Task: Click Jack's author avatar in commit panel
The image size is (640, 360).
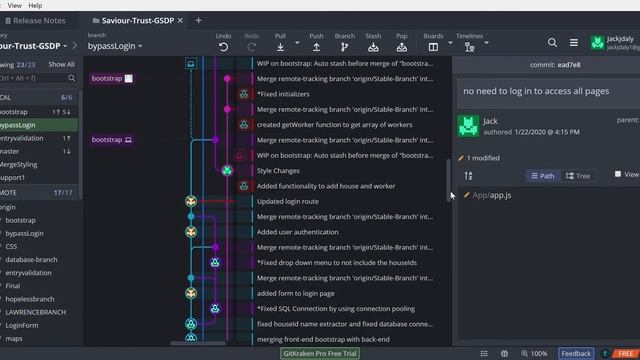Action: 468,126
